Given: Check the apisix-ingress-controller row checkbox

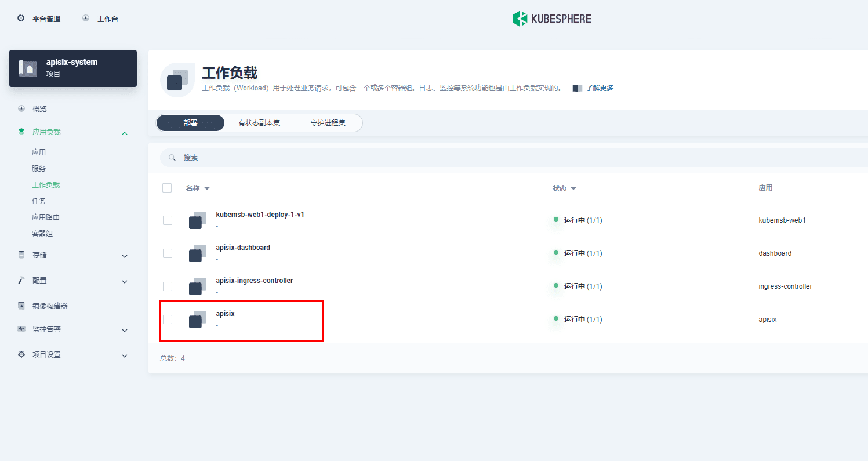Looking at the screenshot, I should (x=168, y=286).
